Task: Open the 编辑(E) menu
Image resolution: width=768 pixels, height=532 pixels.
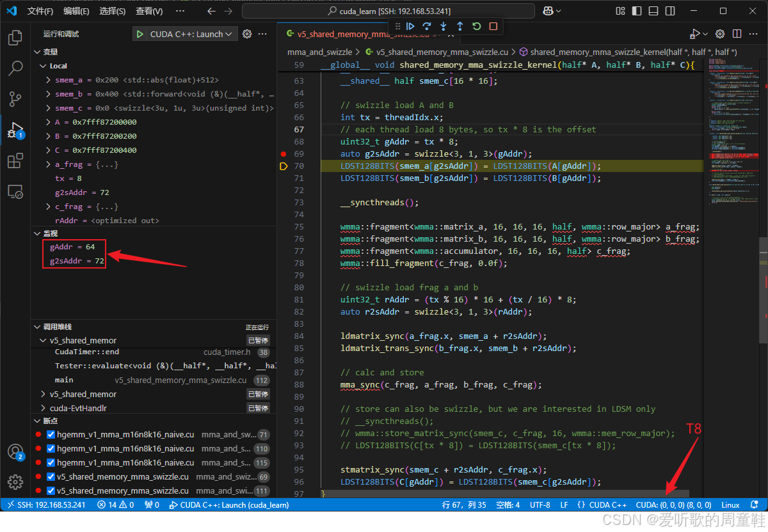Action: coord(76,11)
